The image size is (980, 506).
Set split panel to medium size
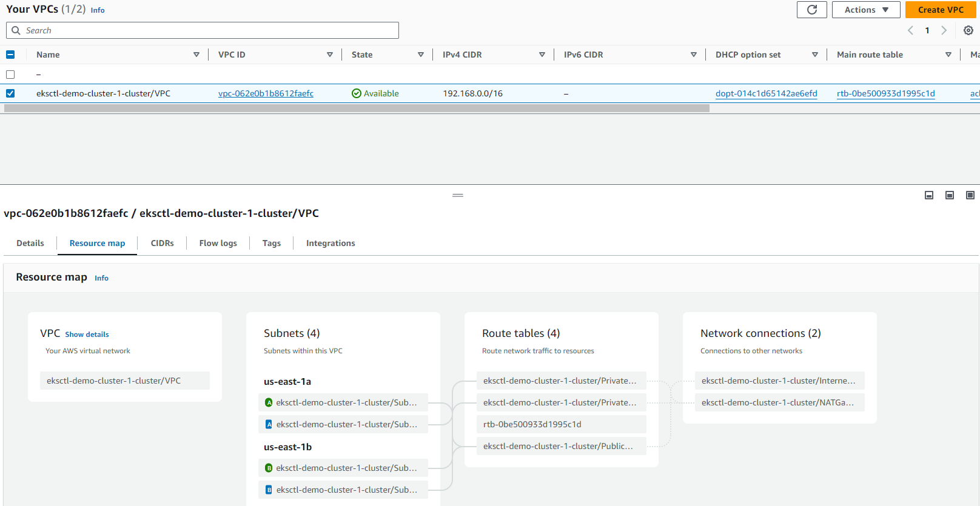[x=950, y=195]
